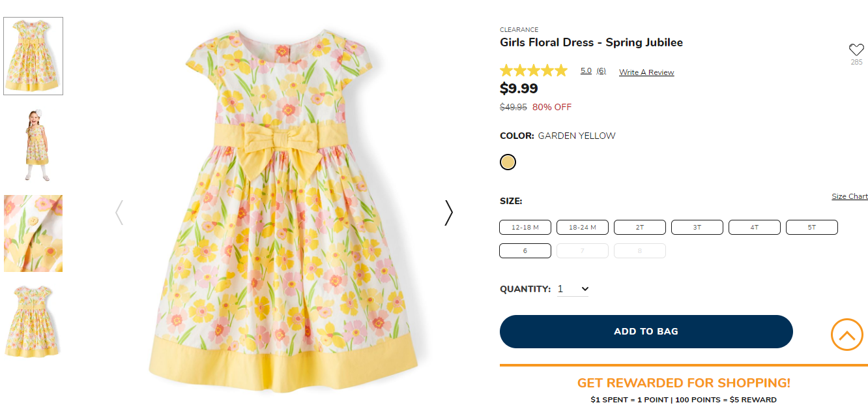Open the 5.0 rating reviews link

click(586, 71)
